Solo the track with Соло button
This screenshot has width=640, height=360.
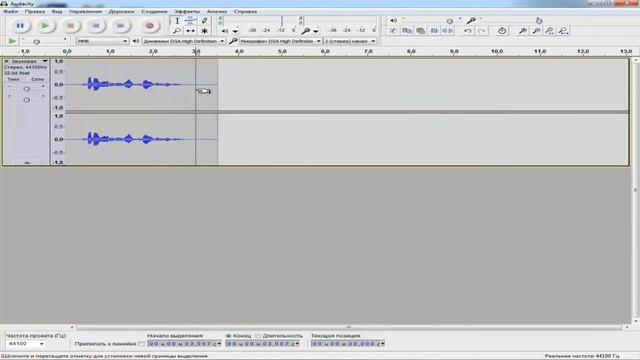point(37,79)
